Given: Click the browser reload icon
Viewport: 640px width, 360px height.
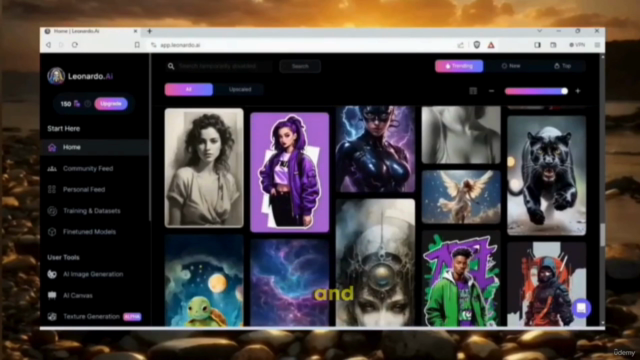Looking at the screenshot, I should [75, 45].
